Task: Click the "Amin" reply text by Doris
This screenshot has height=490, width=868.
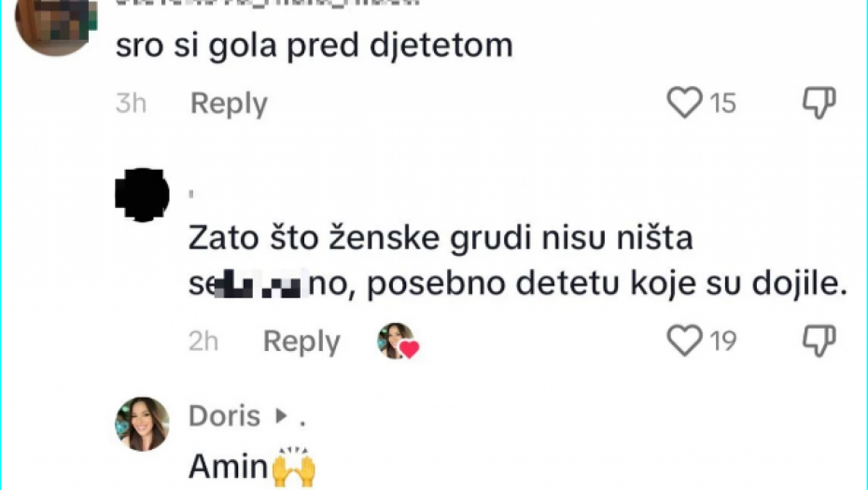Action: pos(228,466)
